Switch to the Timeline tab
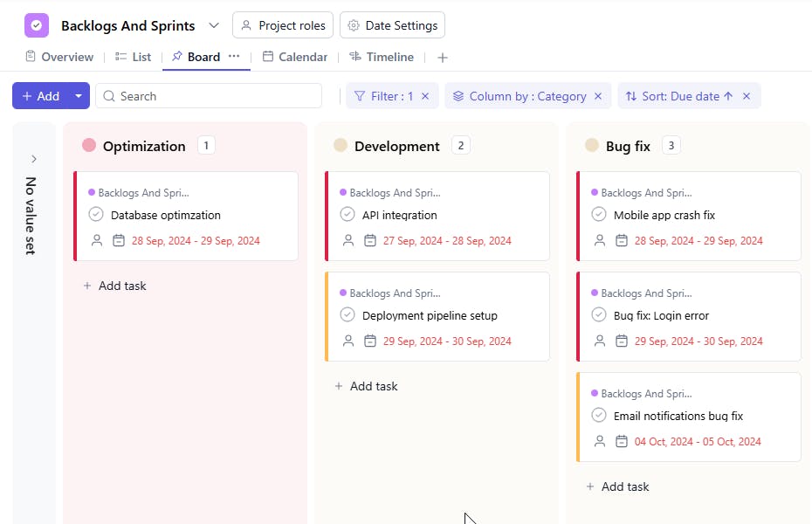 (x=382, y=57)
